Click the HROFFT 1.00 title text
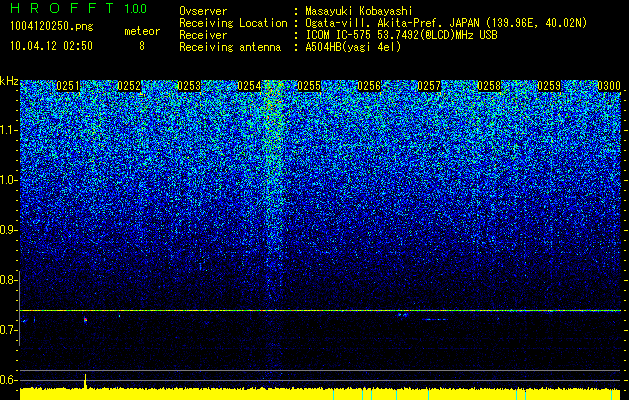Screen dimensions: 629x400 (x=78, y=8)
